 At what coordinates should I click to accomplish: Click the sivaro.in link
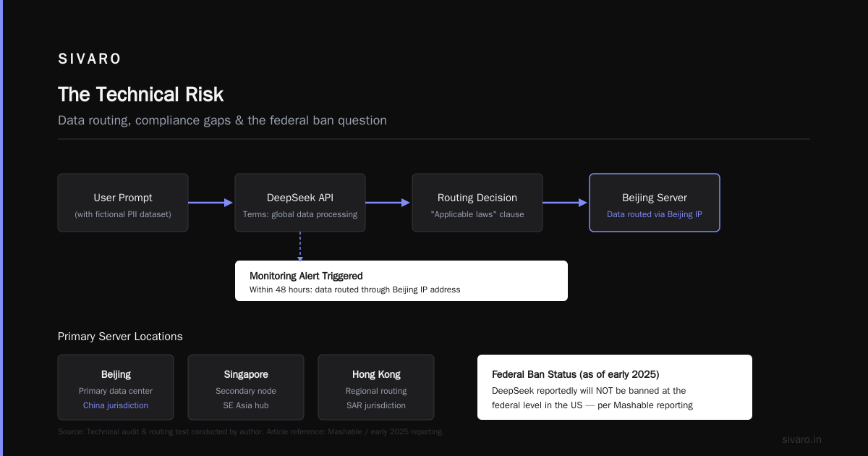click(801, 439)
